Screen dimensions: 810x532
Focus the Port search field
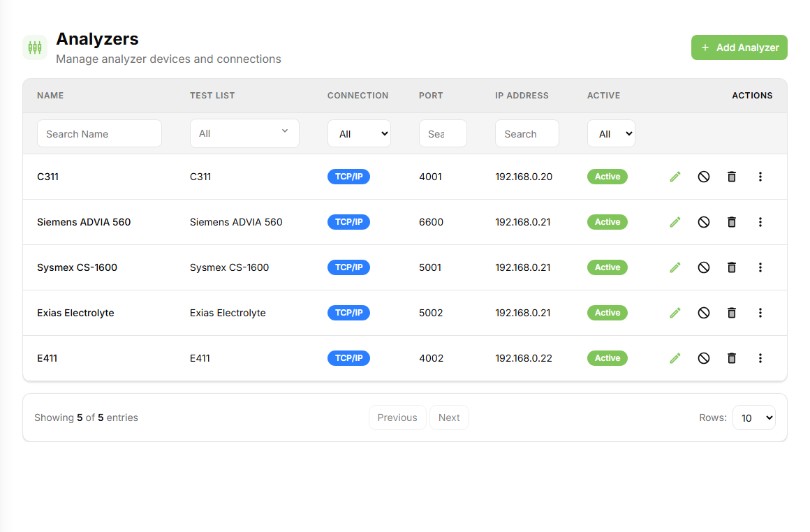coord(443,134)
